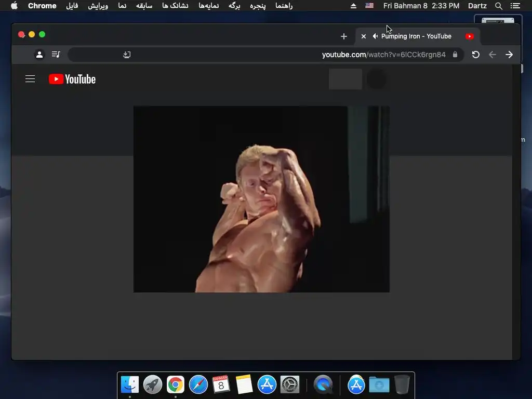Select the Pumping Iron - YouTube tab

click(x=417, y=36)
